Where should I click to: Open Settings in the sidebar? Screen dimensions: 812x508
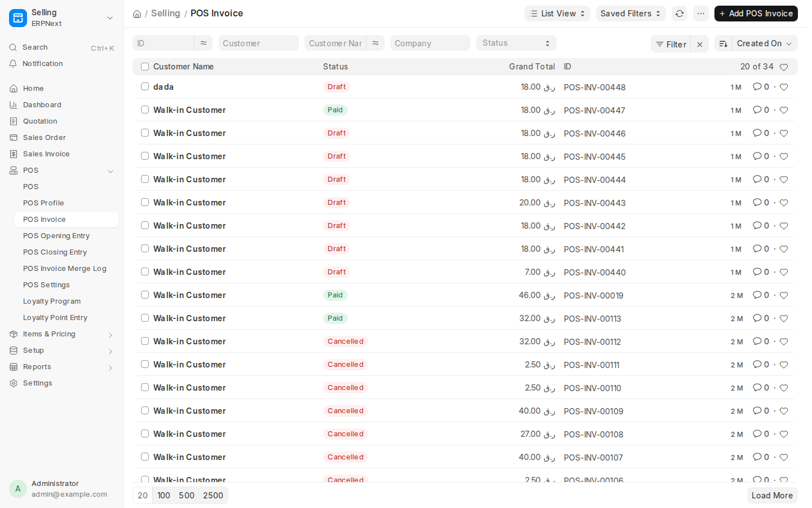pos(62,383)
